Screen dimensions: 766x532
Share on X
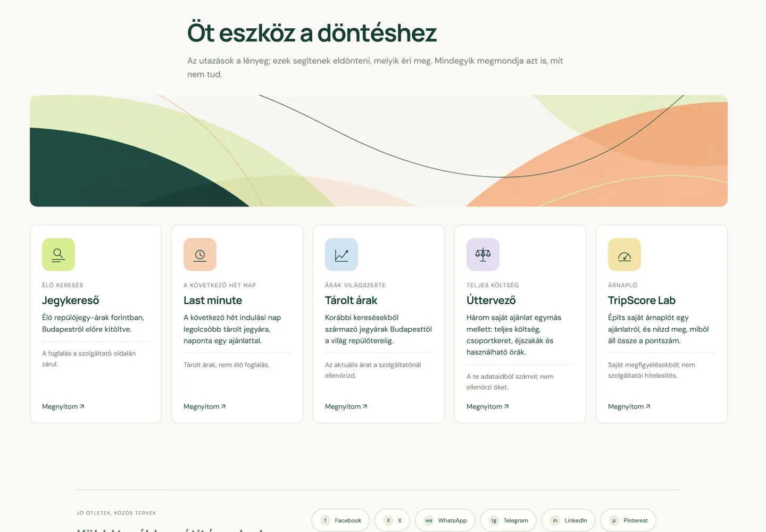click(x=393, y=520)
